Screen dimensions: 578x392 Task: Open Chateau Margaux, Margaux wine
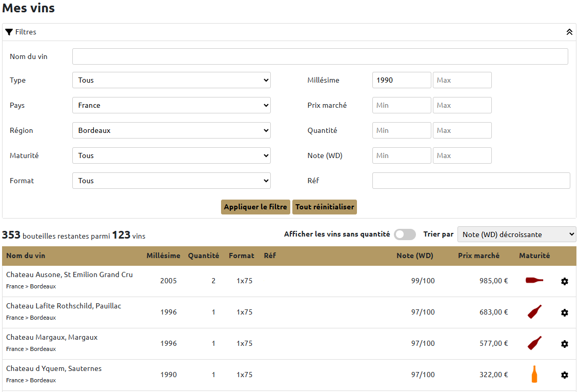[52, 337]
